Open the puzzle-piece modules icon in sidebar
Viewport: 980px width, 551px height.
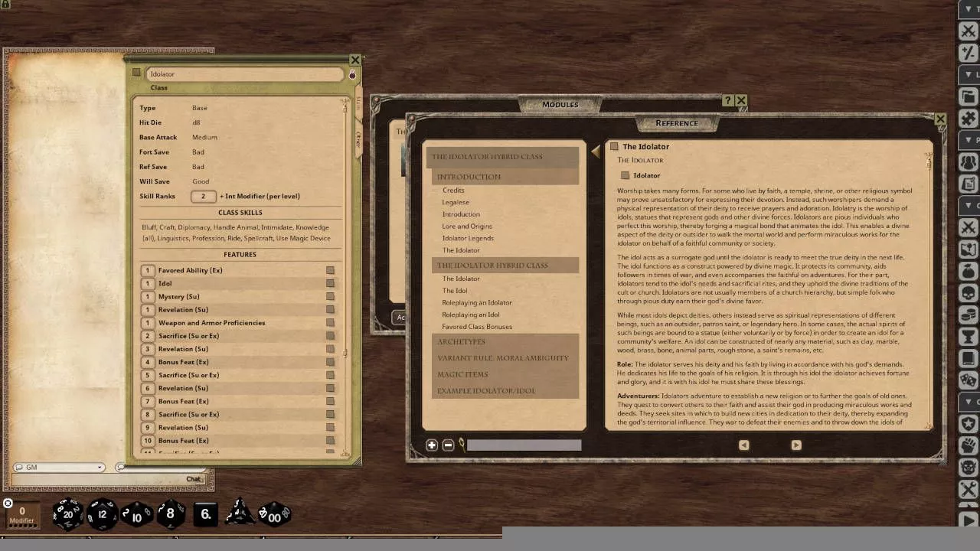click(969, 119)
